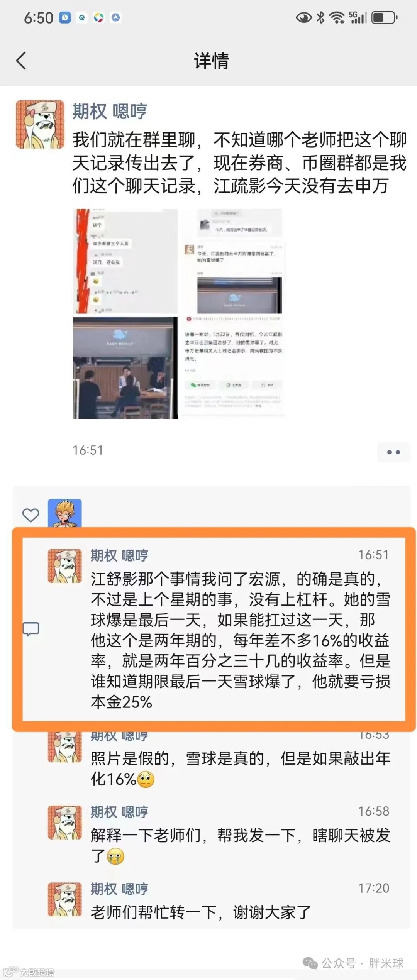The image size is (417, 980).
Task: Tap the eye comfort status icon
Action: pos(303,18)
